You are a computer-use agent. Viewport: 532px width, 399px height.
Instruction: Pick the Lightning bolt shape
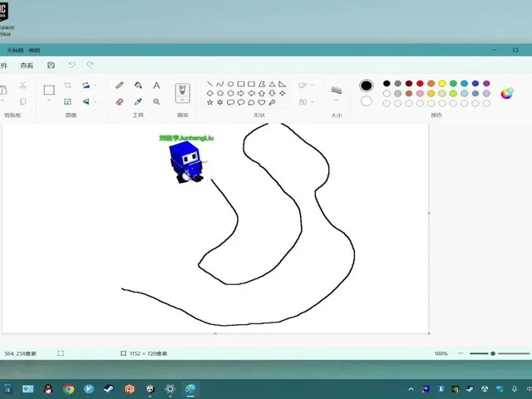coord(272,102)
